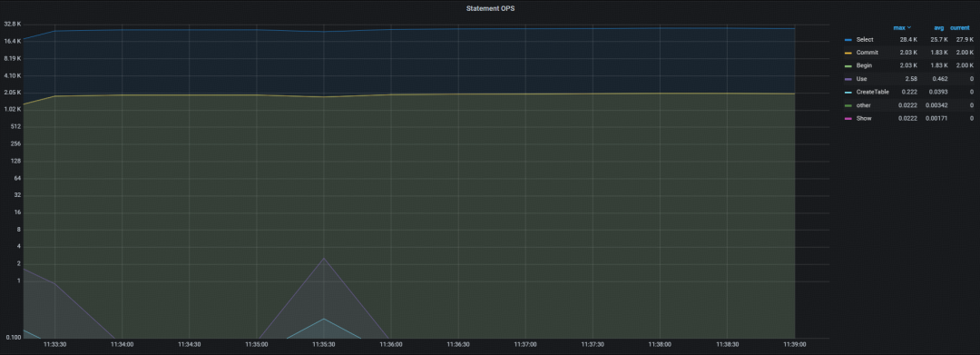The width and height of the screenshot is (980, 355).
Task: Isolate the Use series in legend
Action: [861, 79]
